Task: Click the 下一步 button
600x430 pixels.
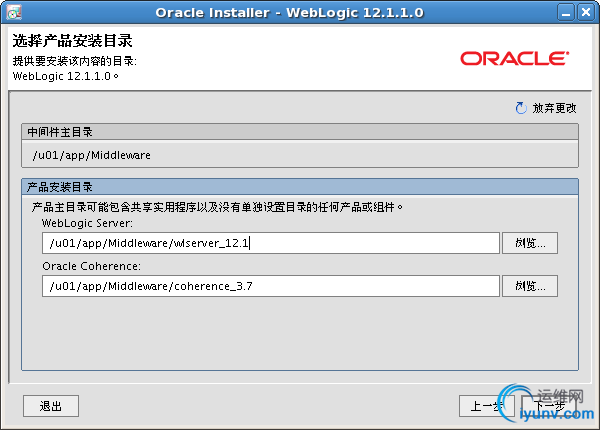Action: [x=549, y=406]
